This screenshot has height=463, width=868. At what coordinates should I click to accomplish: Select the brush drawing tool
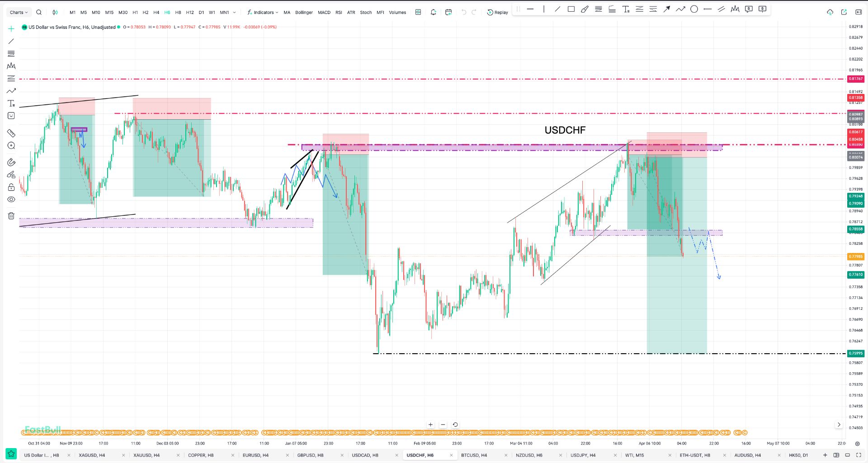(585, 9)
